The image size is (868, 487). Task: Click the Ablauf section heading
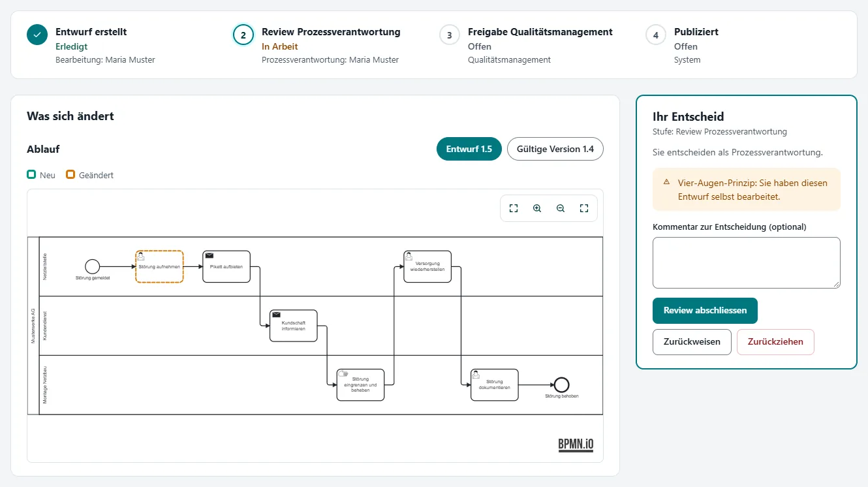43,149
